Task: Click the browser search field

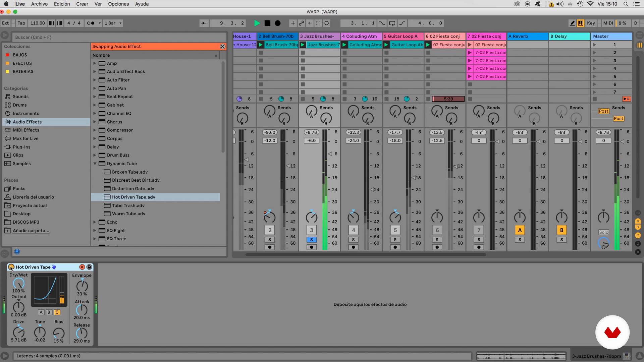Action: [119, 37]
